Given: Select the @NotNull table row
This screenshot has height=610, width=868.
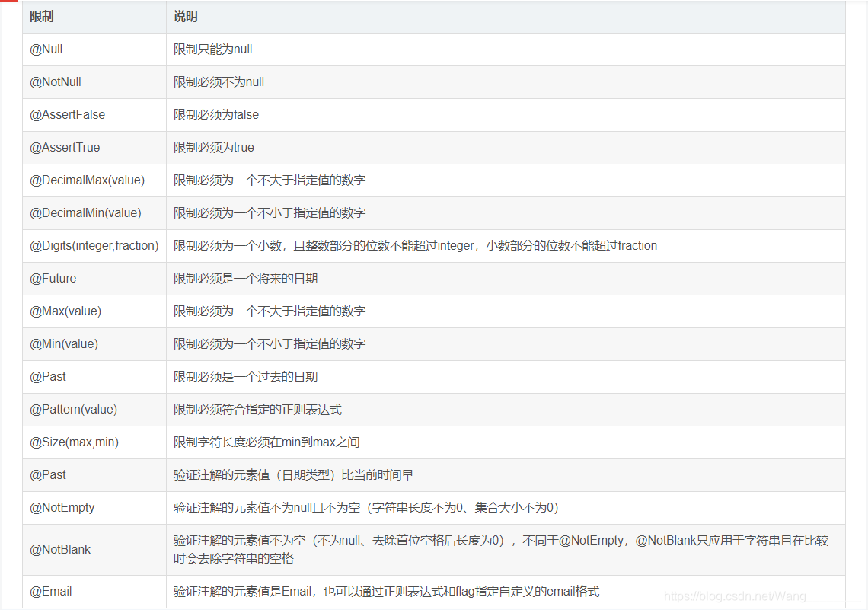Looking at the screenshot, I should [54, 81].
